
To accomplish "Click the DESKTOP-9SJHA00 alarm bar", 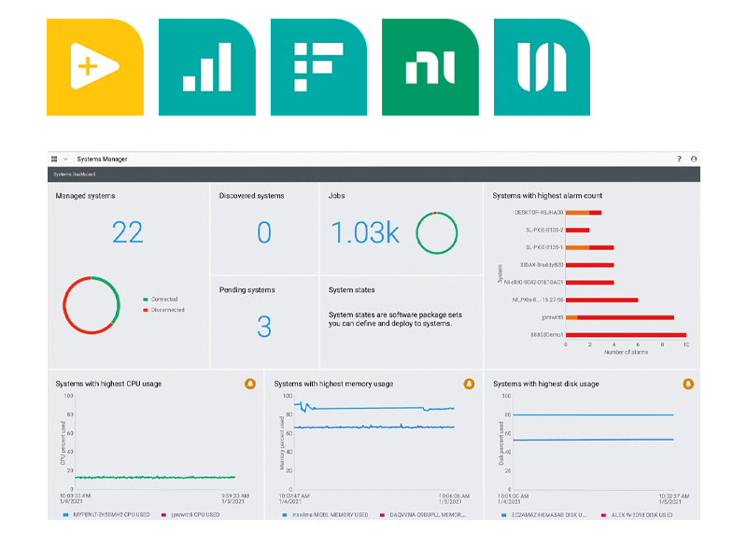I will (584, 213).
